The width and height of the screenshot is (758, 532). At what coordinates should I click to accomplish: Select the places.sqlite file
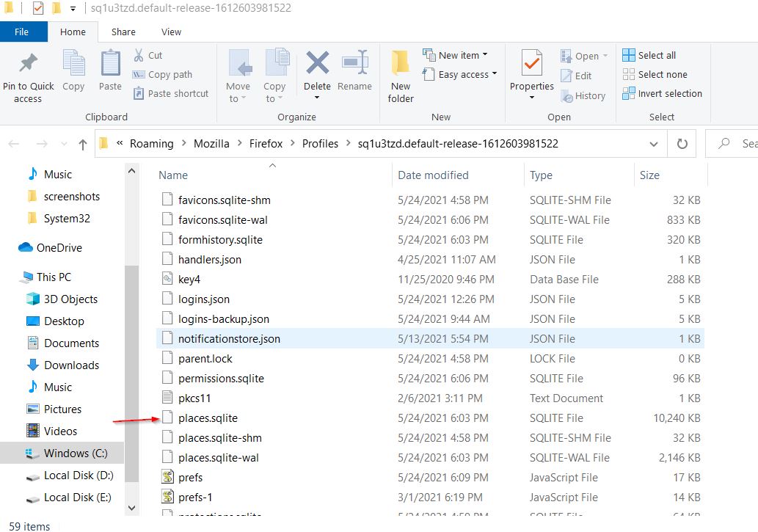pos(430,418)
